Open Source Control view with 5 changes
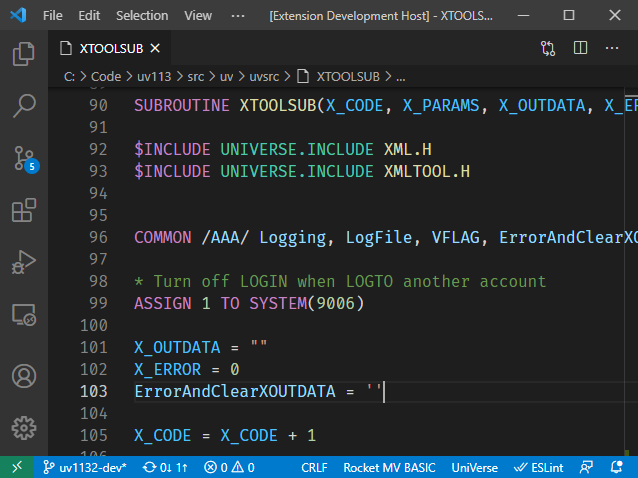638x478 pixels. (x=24, y=158)
